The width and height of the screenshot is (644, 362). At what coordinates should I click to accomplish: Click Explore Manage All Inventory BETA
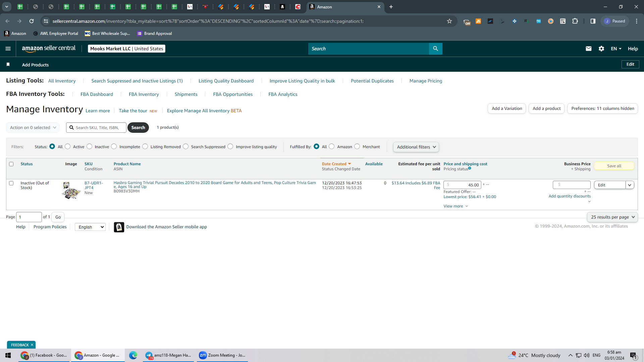(x=204, y=111)
